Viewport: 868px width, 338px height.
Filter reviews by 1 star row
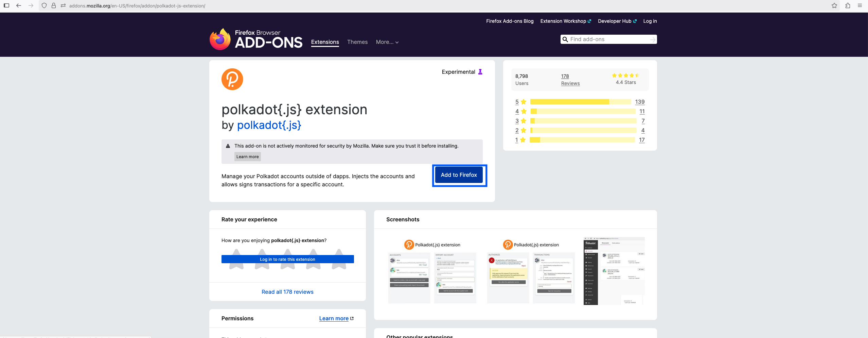point(580,140)
